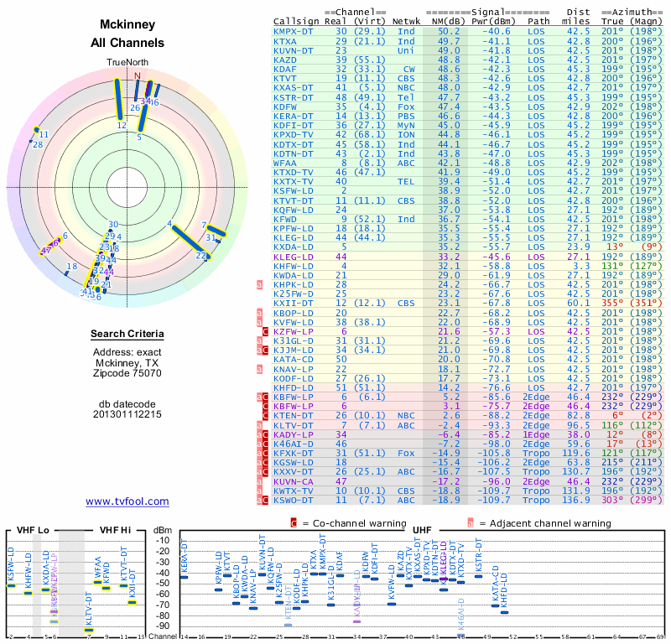Click the K46AI-D callsign in the table
The width and height of the screenshot is (671, 644).
point(294,444)
